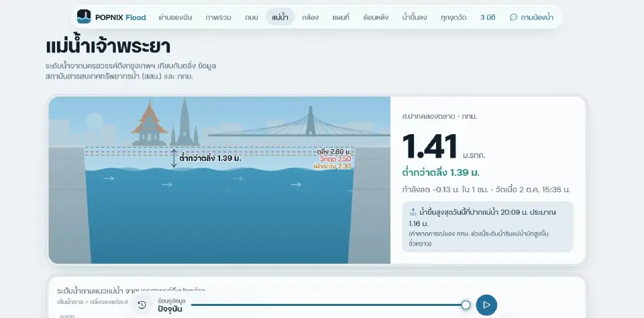This screenshot has height=318, width=644.
Task: Switch to the 3 มิติ tab
Action: tap(488, 17)
